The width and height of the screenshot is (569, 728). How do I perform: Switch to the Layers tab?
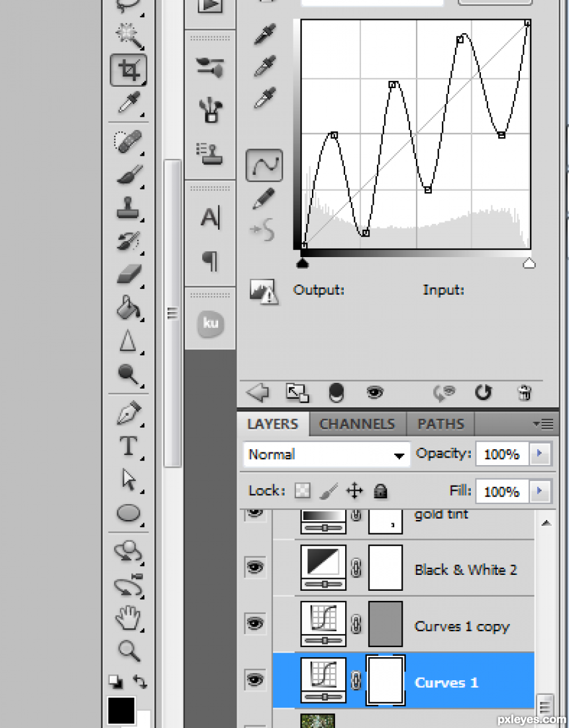(273, 424)
